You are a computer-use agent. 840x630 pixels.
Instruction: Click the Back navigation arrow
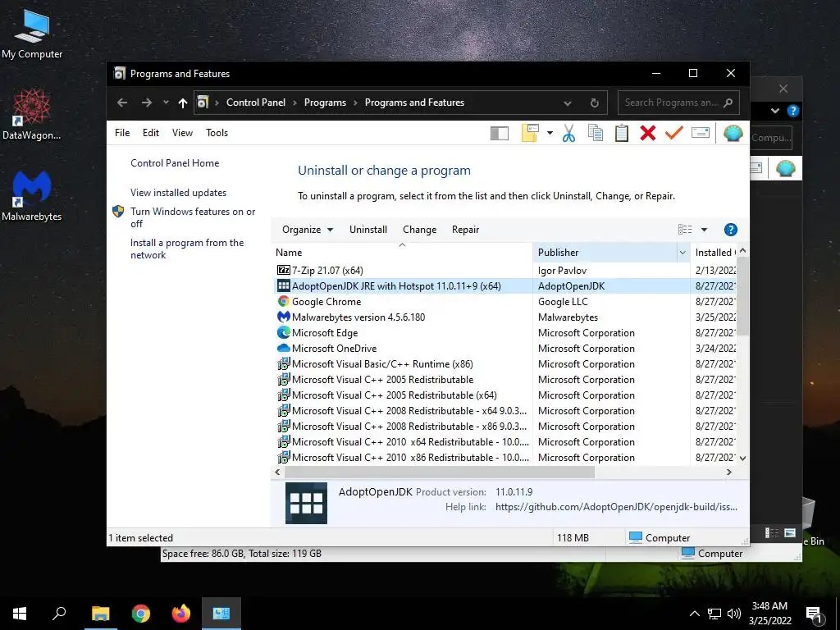(x=122, y=103)
